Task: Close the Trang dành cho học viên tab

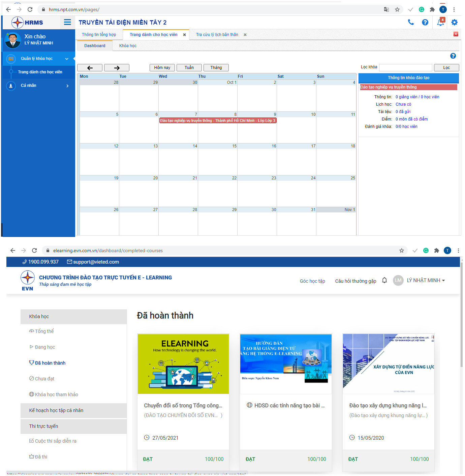Action: pos(184,35)
